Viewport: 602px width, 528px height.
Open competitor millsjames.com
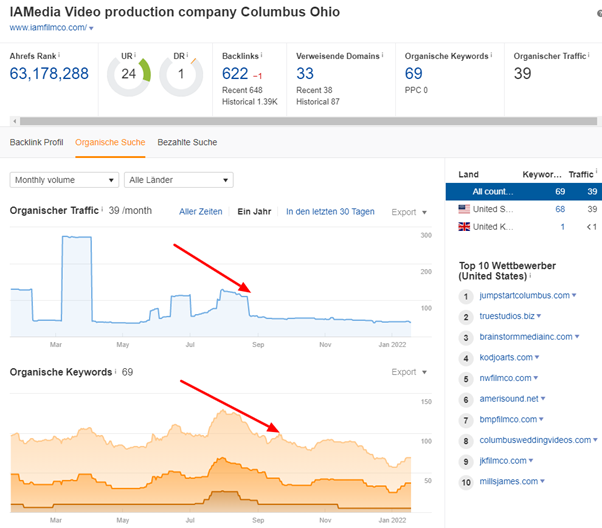pyautogui.click(x=509, y=482)
